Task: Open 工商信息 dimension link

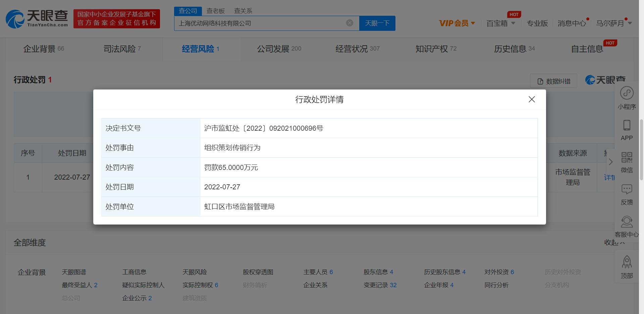Action: [134, 272]
